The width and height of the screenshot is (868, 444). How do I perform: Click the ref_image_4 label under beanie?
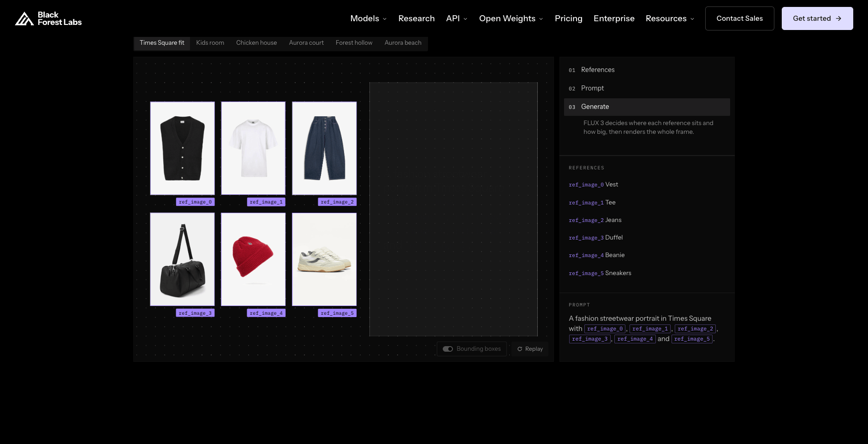[266, 313]
